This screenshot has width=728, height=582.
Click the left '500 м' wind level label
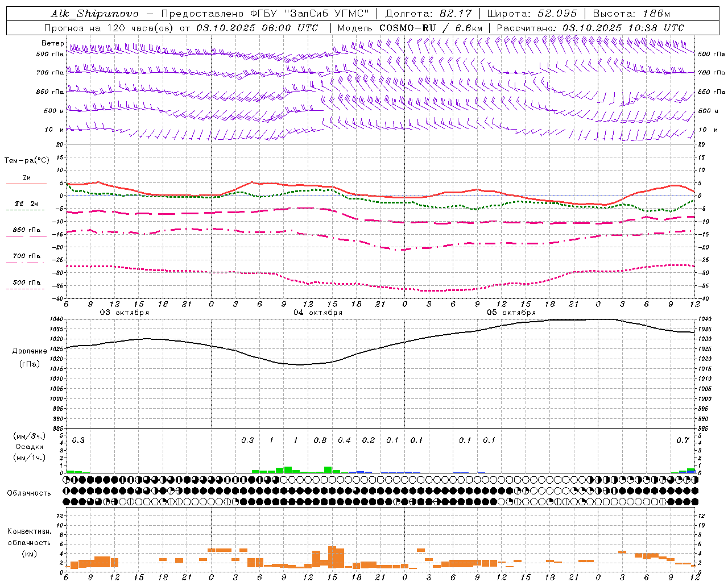[54, 111]
